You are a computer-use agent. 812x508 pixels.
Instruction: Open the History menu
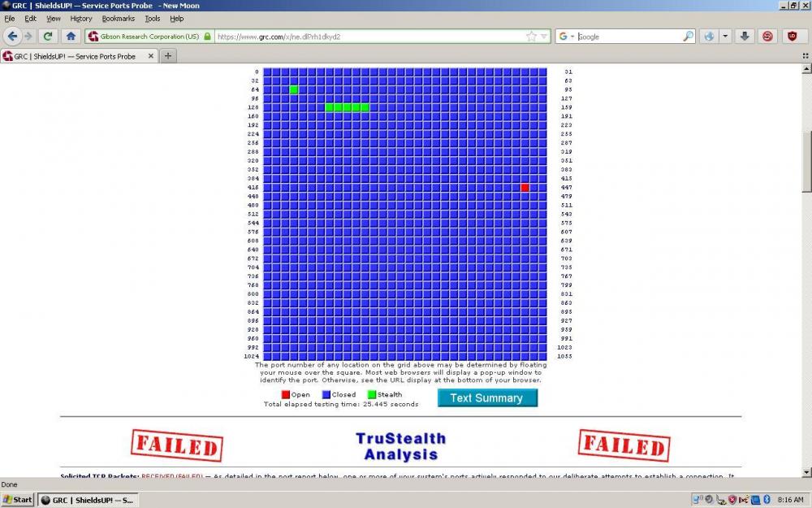[80, 19]
